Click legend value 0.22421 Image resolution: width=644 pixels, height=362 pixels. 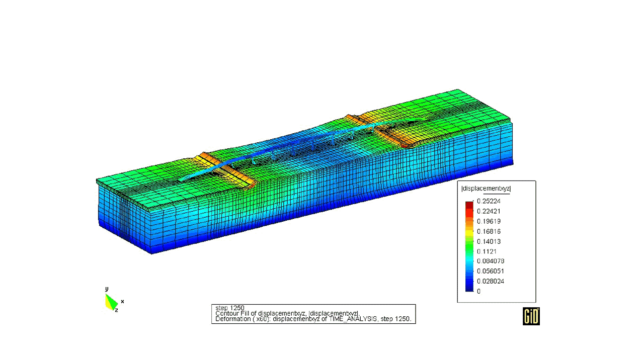(488, 211)
